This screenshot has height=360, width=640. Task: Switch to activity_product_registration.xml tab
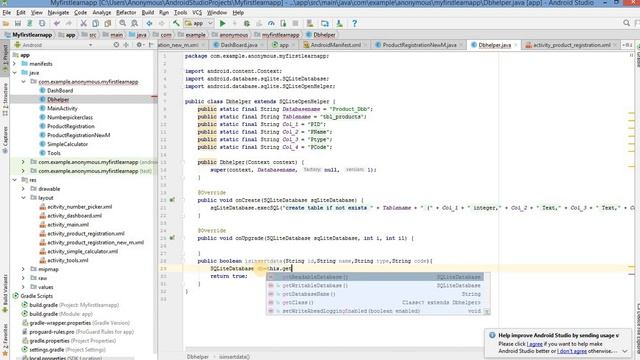[571, 45]
